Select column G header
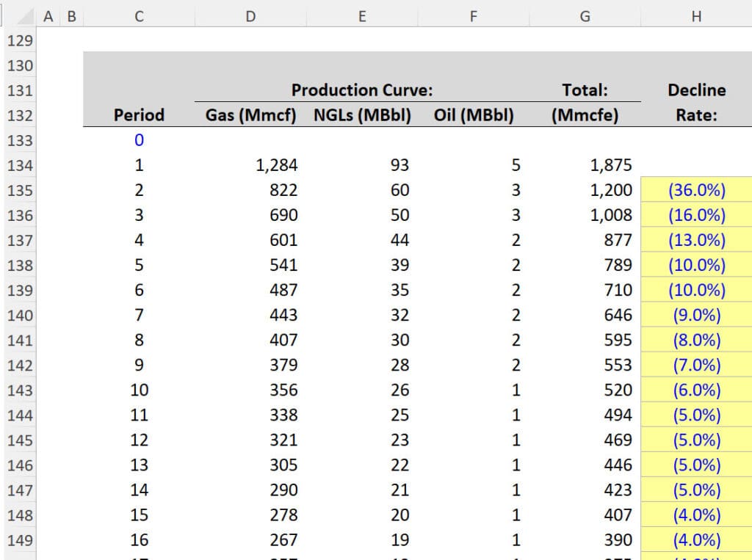This screenshot has width=752, height=560. pyautogui.click(x=584, y=15)
